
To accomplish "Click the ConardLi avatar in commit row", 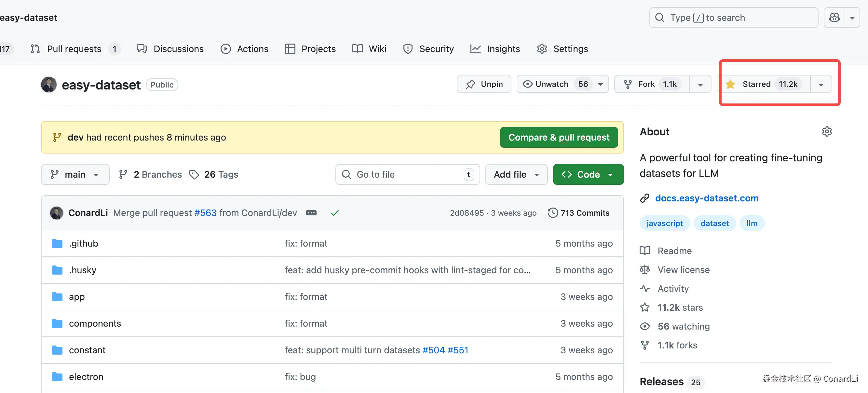I will tap(56, 213).
